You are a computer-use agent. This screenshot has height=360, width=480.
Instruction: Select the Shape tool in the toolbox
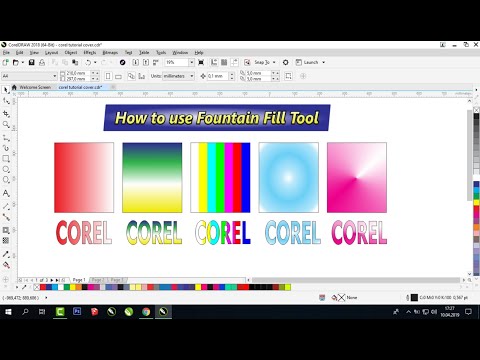(x=6, y=101)
